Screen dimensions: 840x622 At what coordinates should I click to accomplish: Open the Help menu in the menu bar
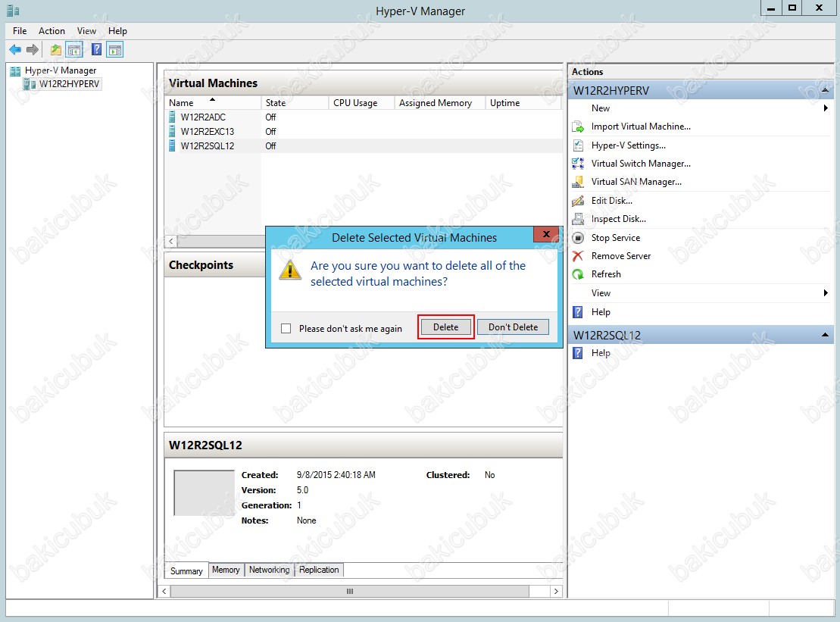pos(117,31)
